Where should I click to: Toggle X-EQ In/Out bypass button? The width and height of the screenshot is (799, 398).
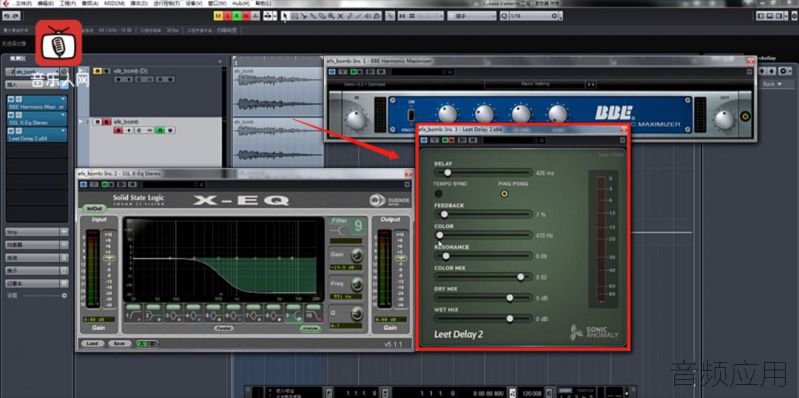(x=94, y=208)
